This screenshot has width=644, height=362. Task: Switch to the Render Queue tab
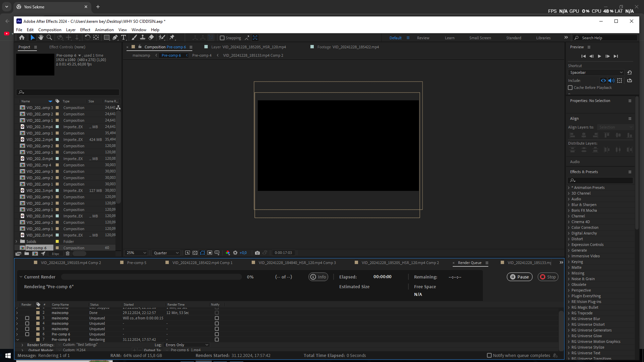[469, 263]
